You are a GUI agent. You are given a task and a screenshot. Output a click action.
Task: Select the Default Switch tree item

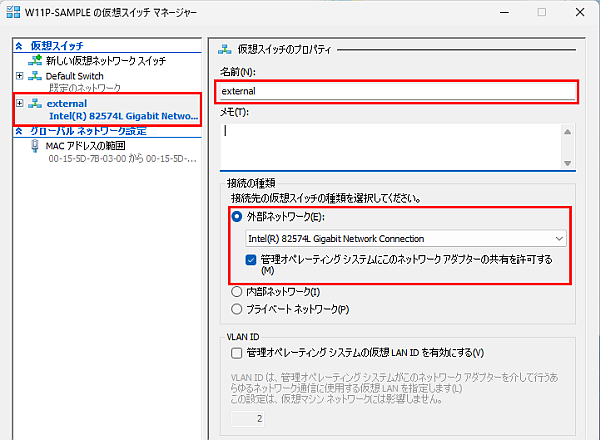coord(75,76)
